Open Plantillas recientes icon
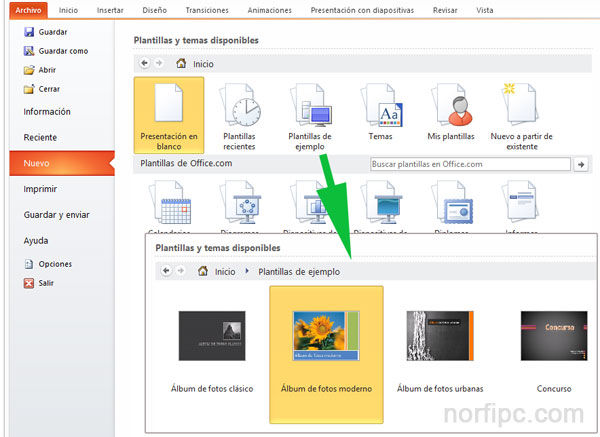This screenshot has width=600, height=437. [239, 105]
